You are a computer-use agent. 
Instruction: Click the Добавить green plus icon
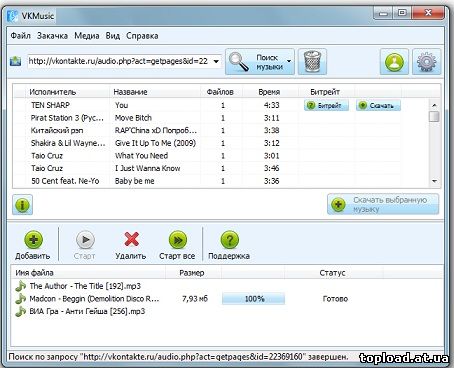(34, 239)
